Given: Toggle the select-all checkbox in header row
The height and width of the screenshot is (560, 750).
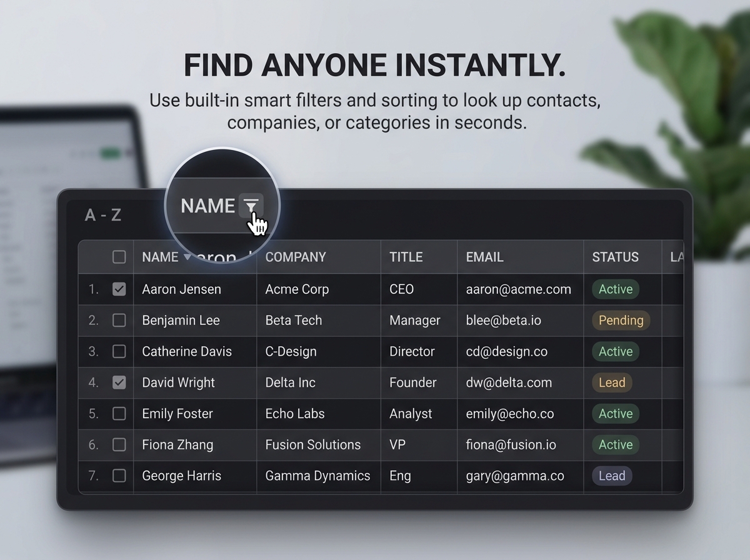Looking at the screenshot, I should 119,257.
